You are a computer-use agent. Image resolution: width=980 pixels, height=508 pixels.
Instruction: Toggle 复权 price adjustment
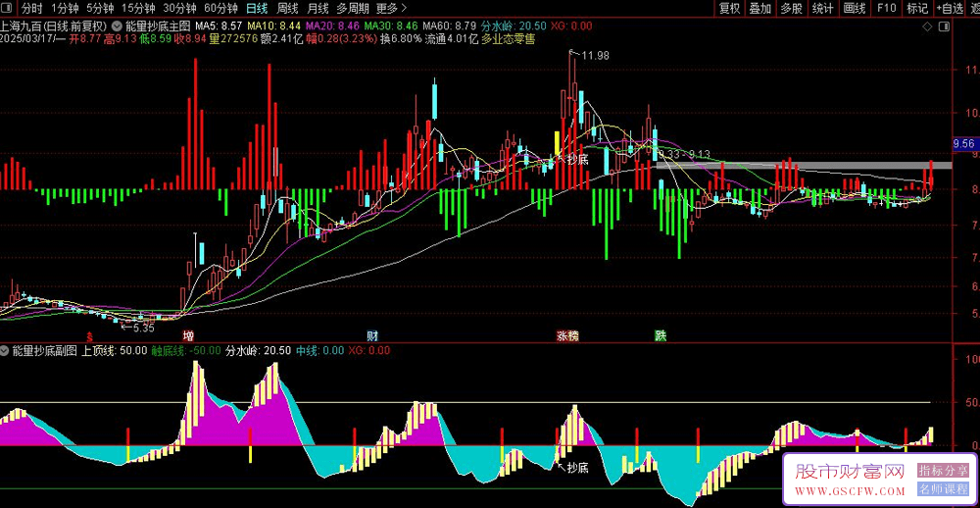(x=729, y=8)
